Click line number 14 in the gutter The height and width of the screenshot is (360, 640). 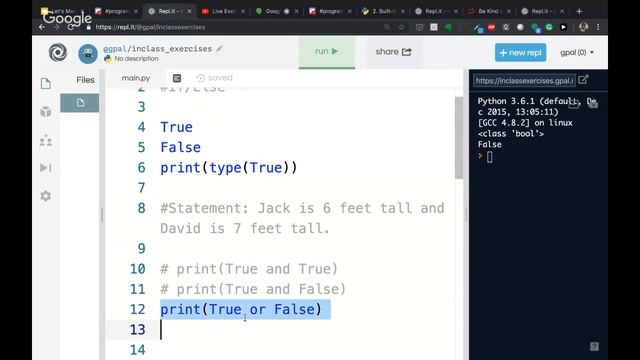point(138,350)
